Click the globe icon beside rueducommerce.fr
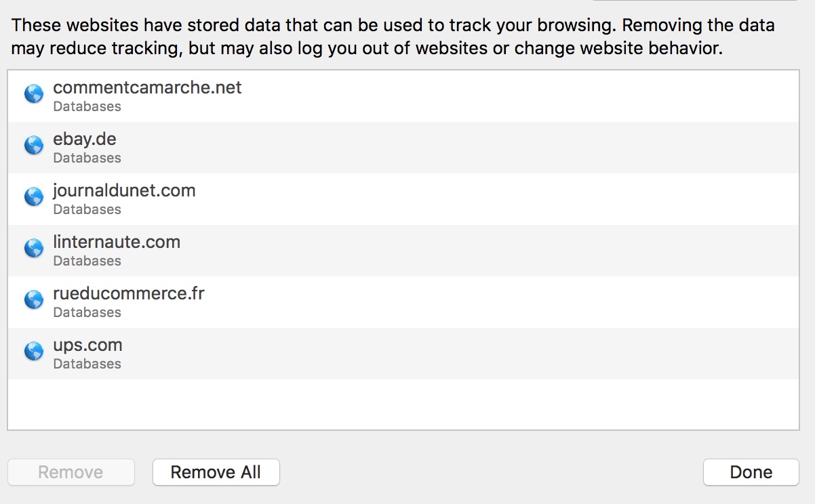815x504 pixels. coord(34,300)
